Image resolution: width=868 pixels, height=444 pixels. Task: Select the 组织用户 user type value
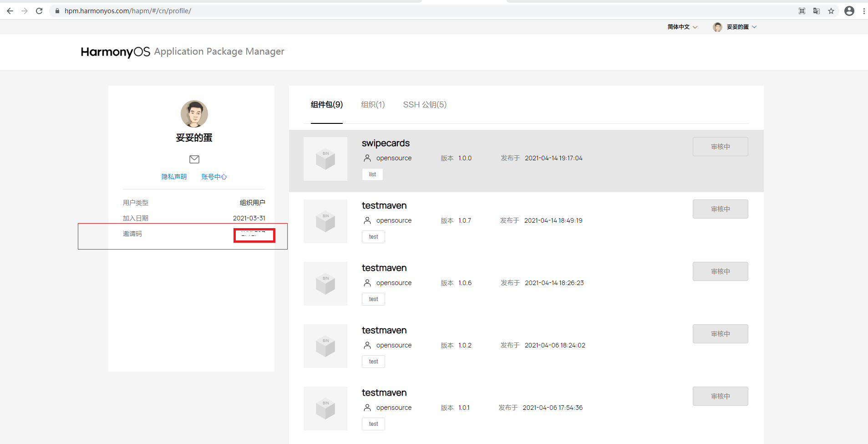point(253,203)
